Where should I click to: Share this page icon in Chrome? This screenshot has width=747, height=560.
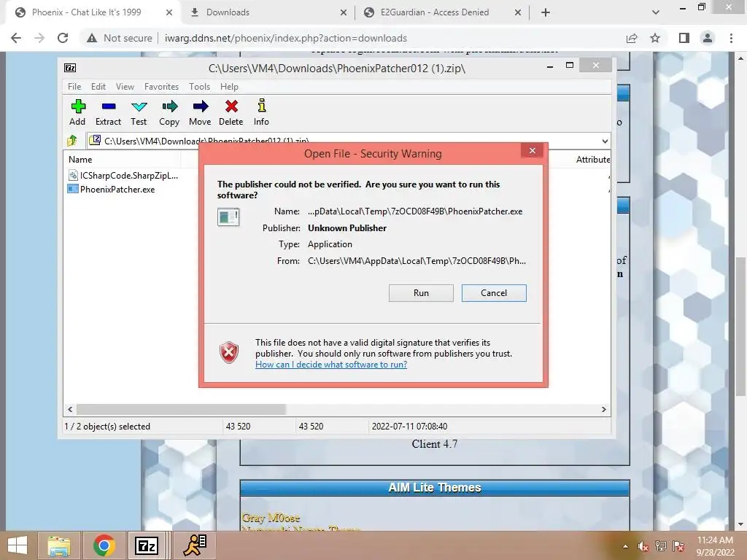[632, 38]
